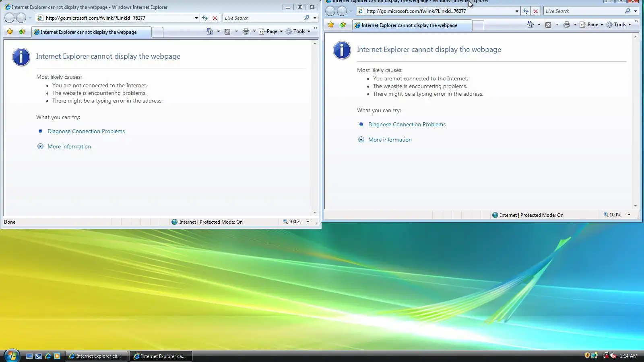644x362 pixels.
Task: Expand More information in right IE window
Action: click(390, 140)
